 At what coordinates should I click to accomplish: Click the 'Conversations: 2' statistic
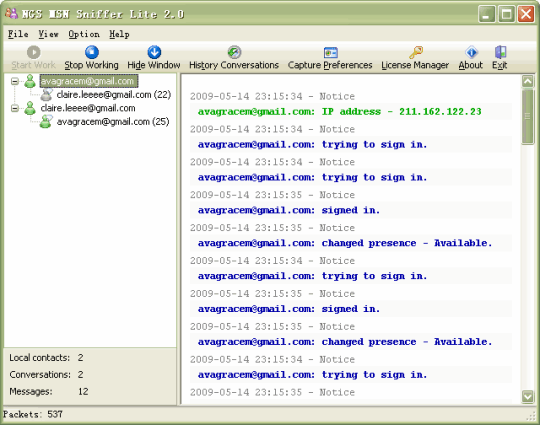(x=46, y=375)
